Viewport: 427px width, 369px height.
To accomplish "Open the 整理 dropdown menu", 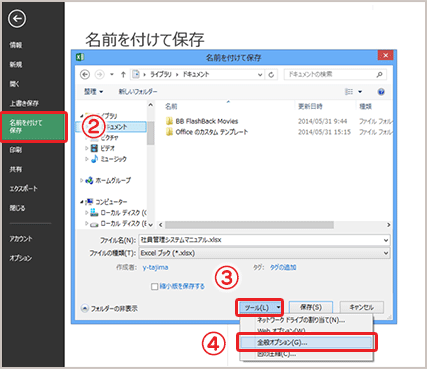I will coord(93,91).
